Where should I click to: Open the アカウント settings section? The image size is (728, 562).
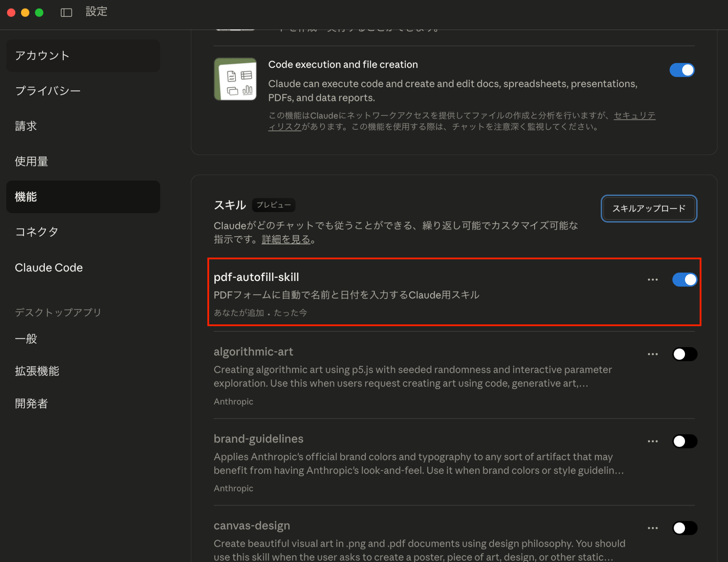click(43, 55)
